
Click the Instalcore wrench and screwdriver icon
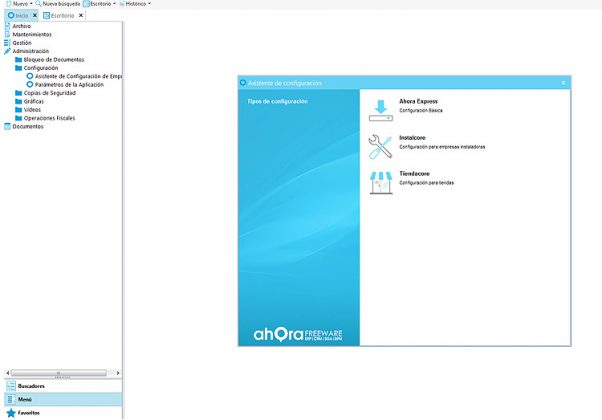tap(381, 148)
